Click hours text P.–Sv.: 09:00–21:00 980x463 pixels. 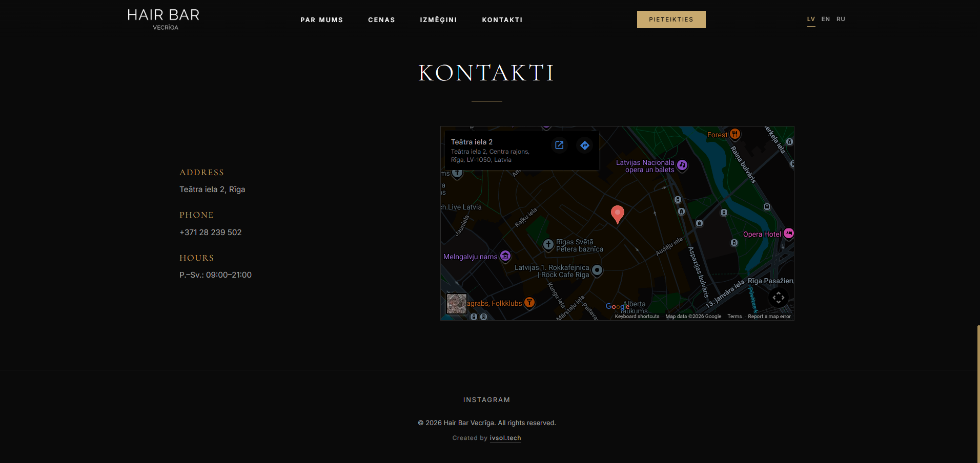(215, 275)
